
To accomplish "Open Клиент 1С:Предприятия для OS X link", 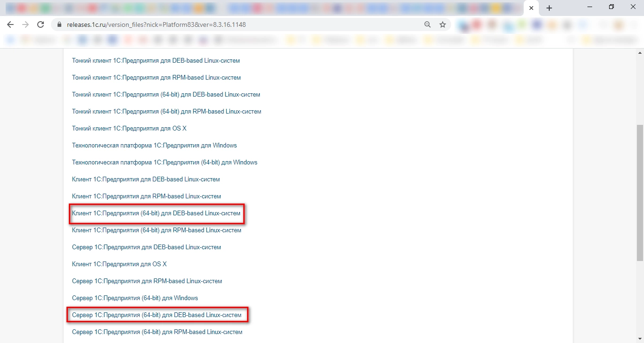I will [119, 264].
